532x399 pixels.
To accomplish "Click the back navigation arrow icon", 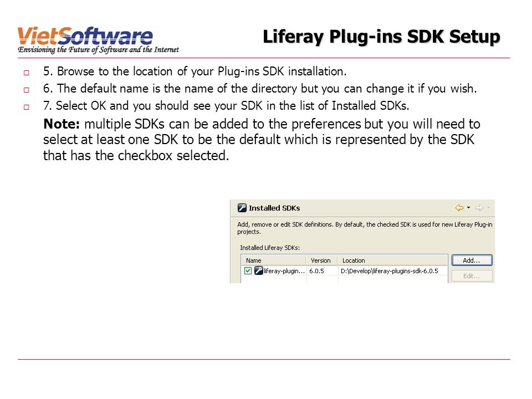I will point(459,208).
